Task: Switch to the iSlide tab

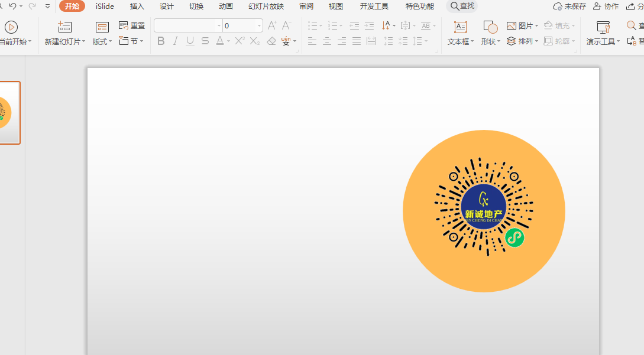Action: pos(105,6)
